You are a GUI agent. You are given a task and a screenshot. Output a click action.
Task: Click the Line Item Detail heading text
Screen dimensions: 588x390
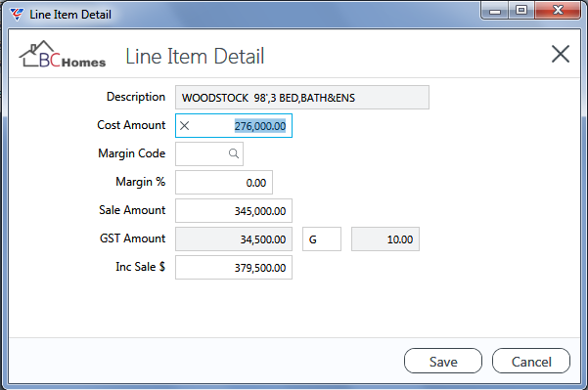click(x=195, y=57)
